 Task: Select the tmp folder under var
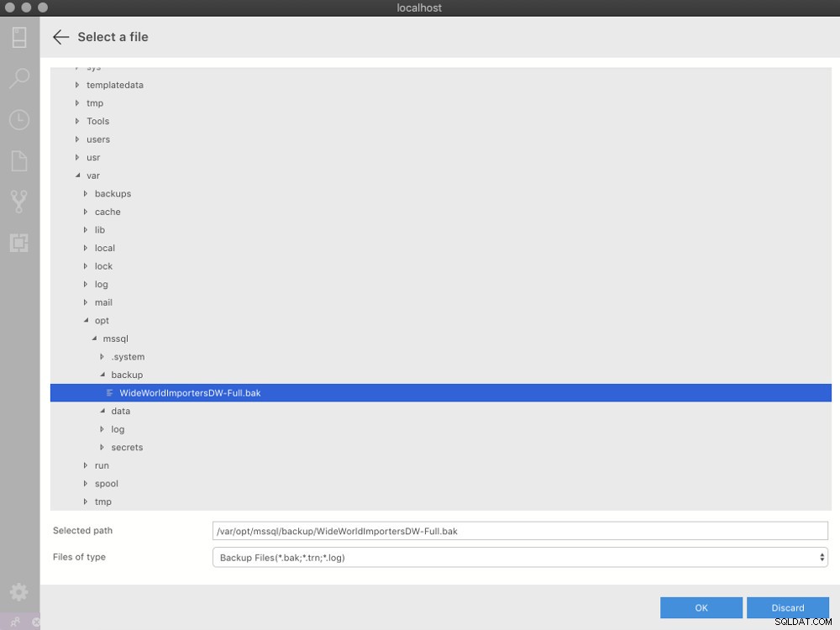[x=102, y=502]
